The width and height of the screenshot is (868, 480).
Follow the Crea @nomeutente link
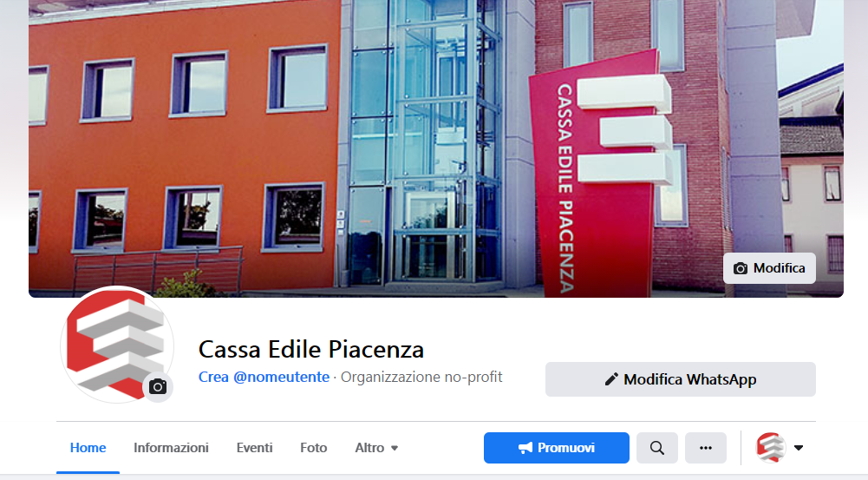[264, 377]
